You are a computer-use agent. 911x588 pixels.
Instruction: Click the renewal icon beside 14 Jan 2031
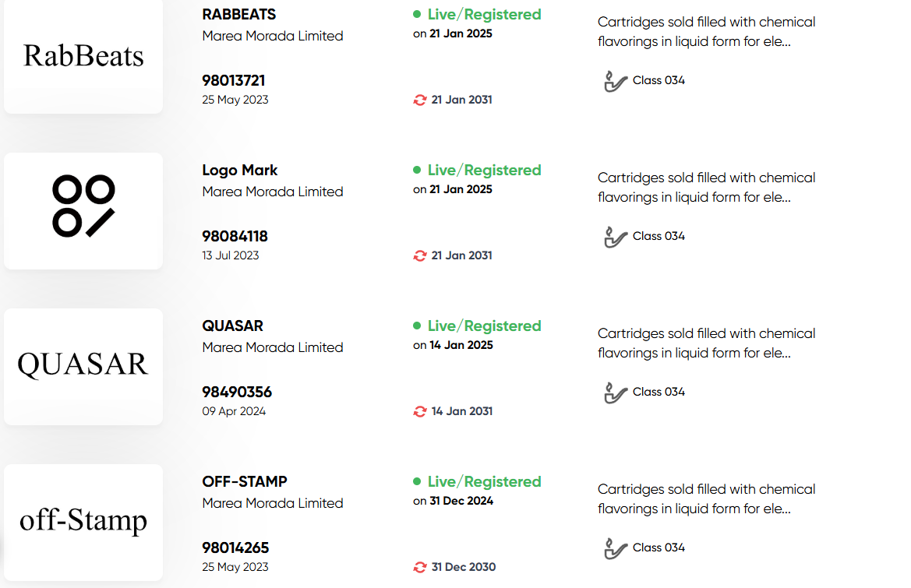point(419,411)
